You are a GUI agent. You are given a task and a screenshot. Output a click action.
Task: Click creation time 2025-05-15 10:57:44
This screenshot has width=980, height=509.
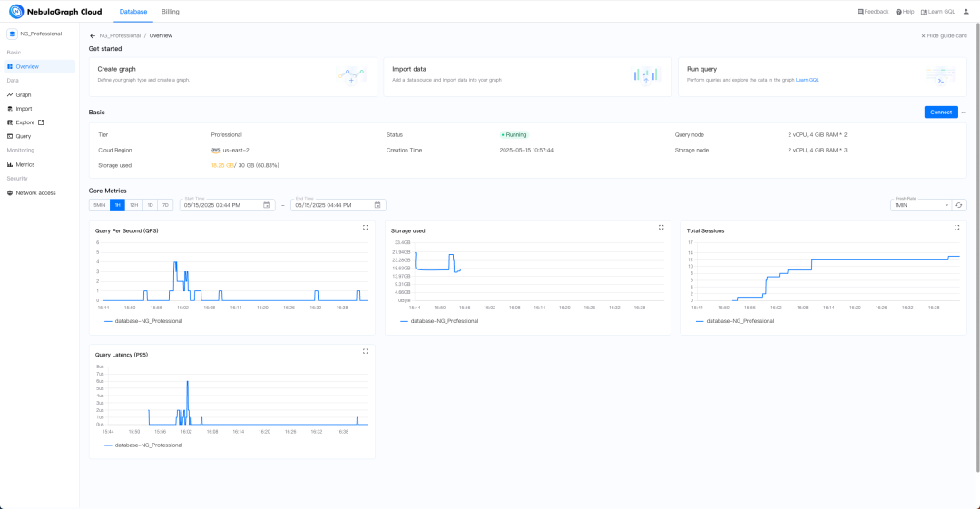coord(526,151)
